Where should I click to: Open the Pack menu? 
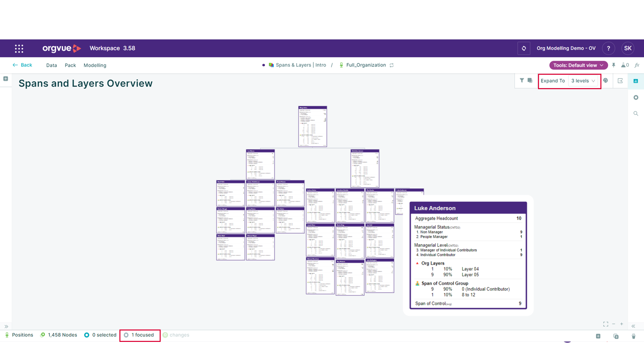(70, 65)
